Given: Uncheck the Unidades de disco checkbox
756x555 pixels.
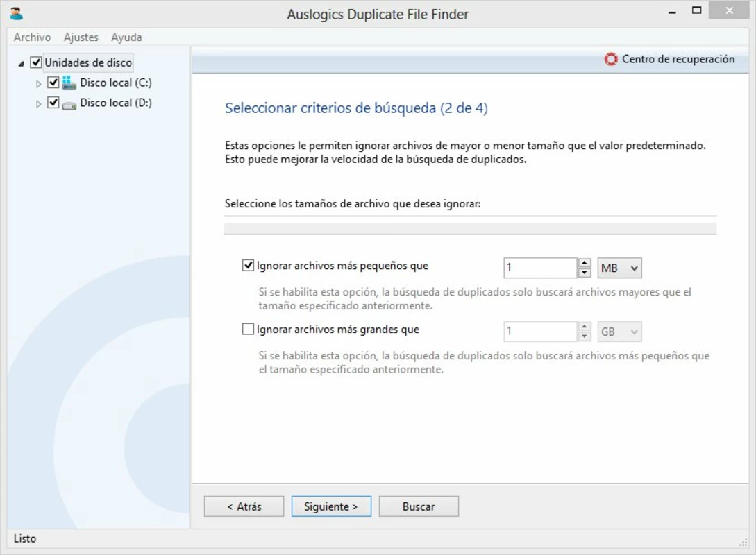Looking at the screenshot, I should [36, 62].
